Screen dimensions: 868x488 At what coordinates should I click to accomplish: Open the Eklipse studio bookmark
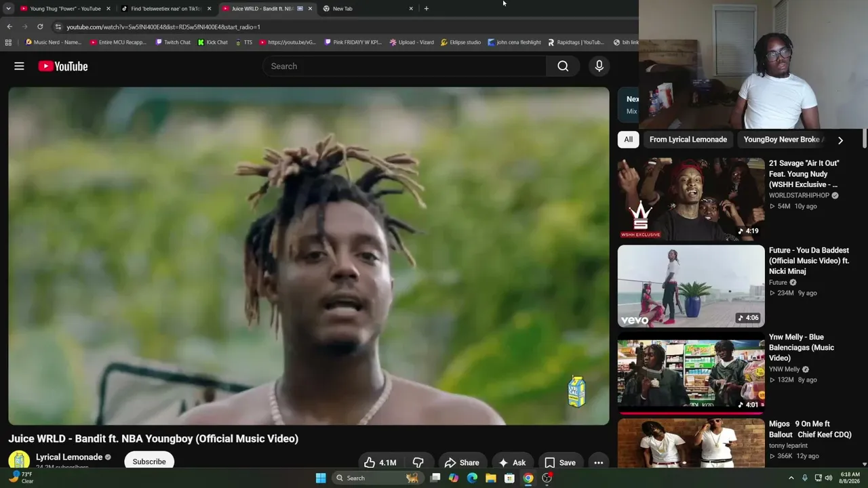tap(461, 42)
